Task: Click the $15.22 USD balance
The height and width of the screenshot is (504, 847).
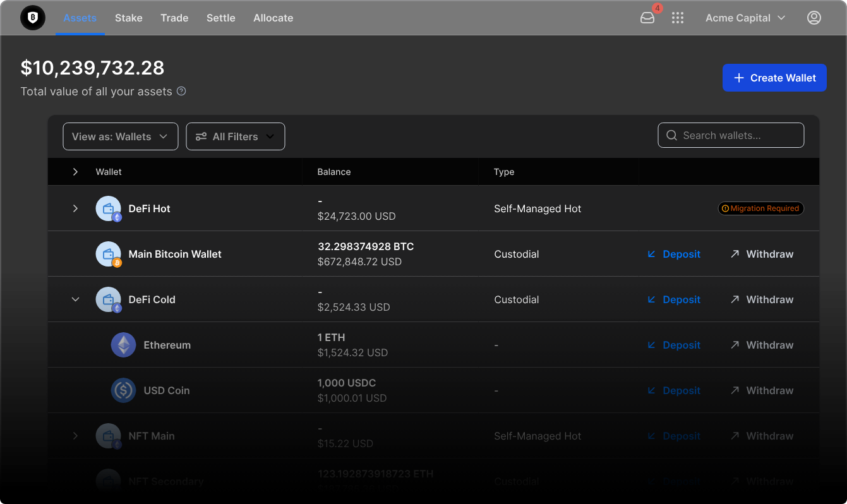Action: 345,443
